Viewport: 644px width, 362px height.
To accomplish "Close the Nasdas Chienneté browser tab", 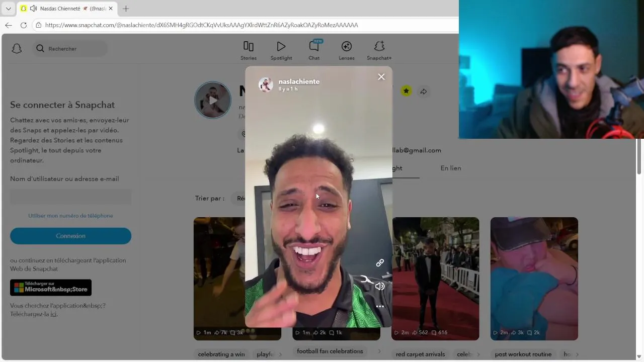I will click(111, 9).
